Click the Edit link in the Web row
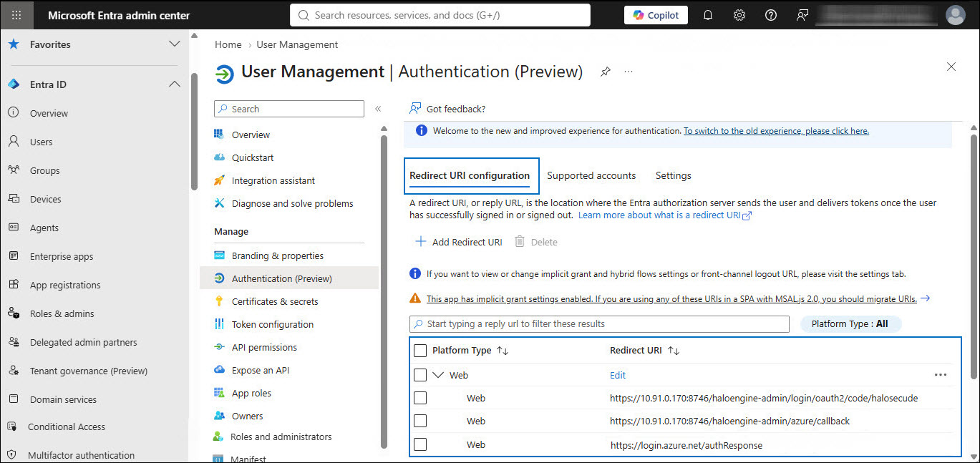Viewport: 980px width, 463px height. coord(618,375)
